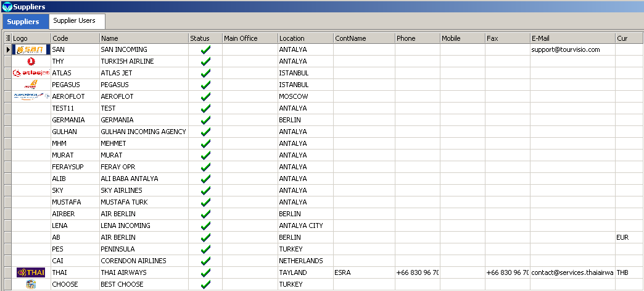Click the Atlasjet logo in grid
Image resolution: width=644 pixels, height=291 pixels.
31,73
